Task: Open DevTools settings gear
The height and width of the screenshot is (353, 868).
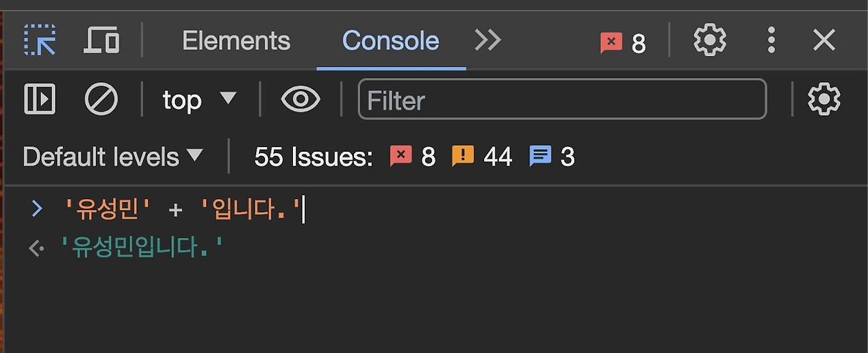Action: 709,41
